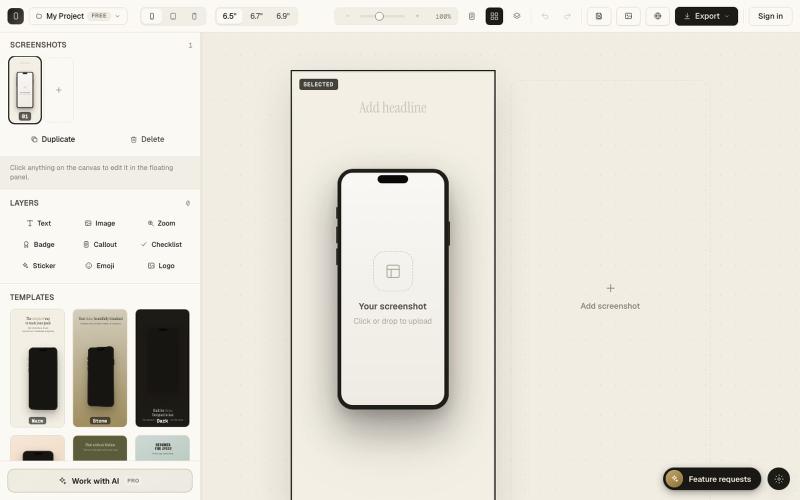This screenshot has height=500, width=800.
Task: Add a Badge layer
Action: pos(39,244)
